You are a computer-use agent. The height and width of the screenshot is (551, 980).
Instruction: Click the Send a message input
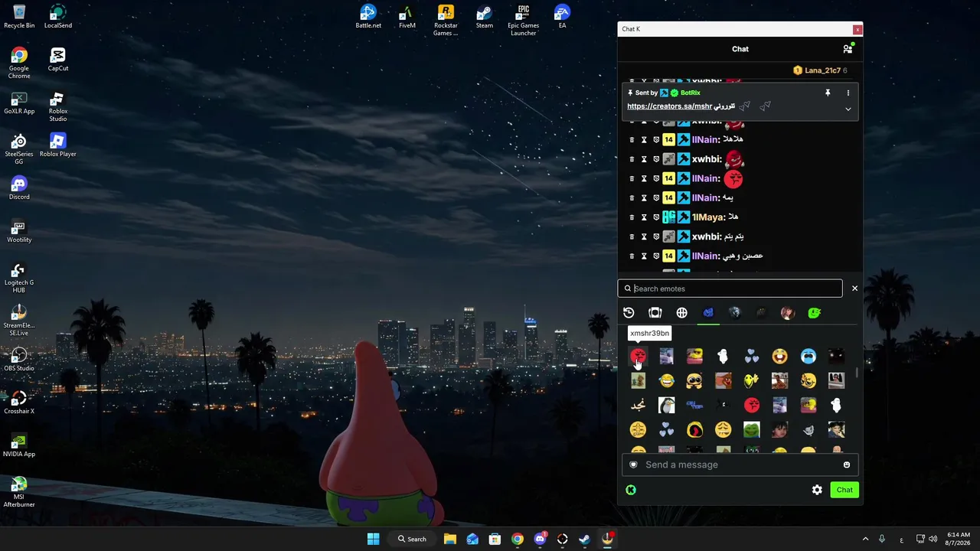click(x=740, y=465)
